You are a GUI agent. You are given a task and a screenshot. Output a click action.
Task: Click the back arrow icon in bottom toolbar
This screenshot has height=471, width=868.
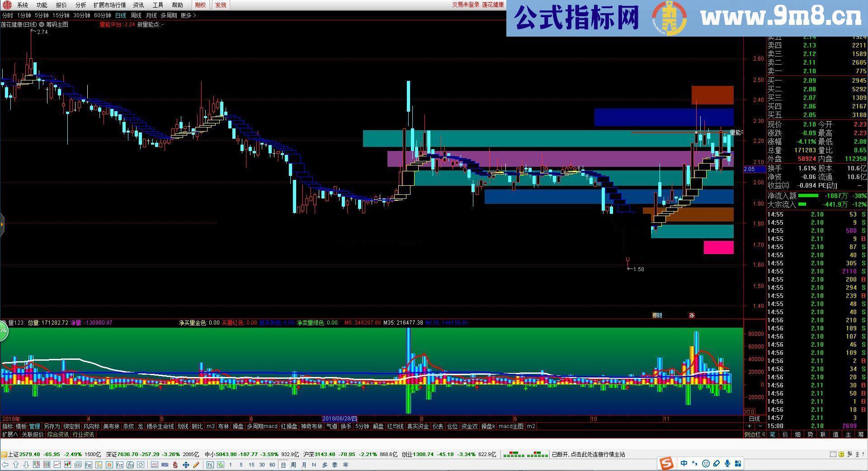(x=5, y=465)
